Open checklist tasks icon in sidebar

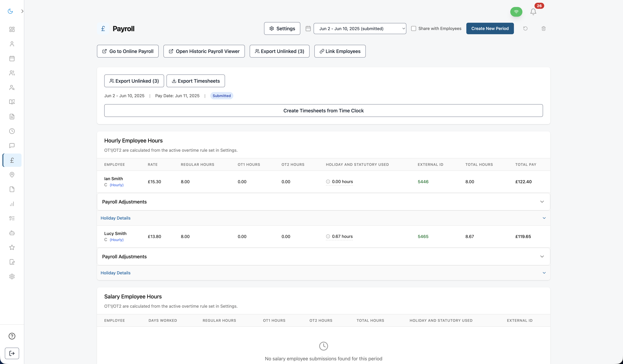pos(12,218)
